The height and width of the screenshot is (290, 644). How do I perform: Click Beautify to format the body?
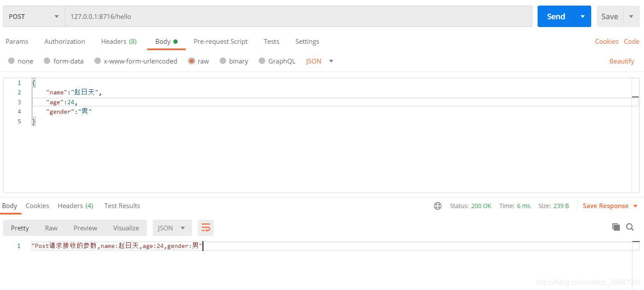(x=622, y=61)
